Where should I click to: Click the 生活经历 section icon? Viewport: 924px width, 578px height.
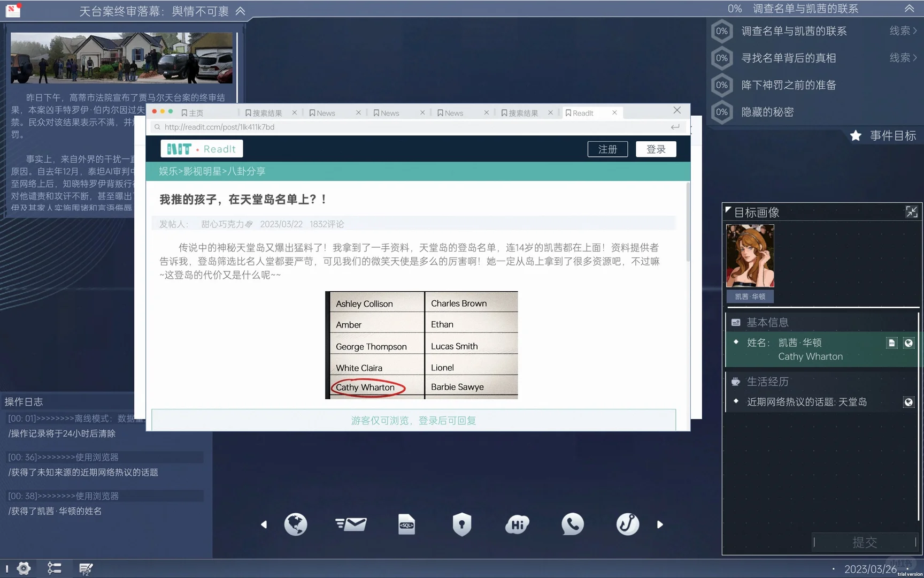click(x=736, y=382)
